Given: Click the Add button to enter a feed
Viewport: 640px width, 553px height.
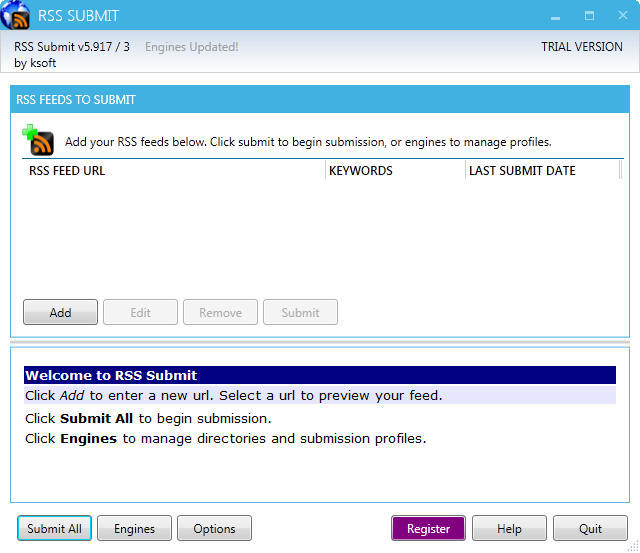Looking at the screenshot, I should coord(60,312).
